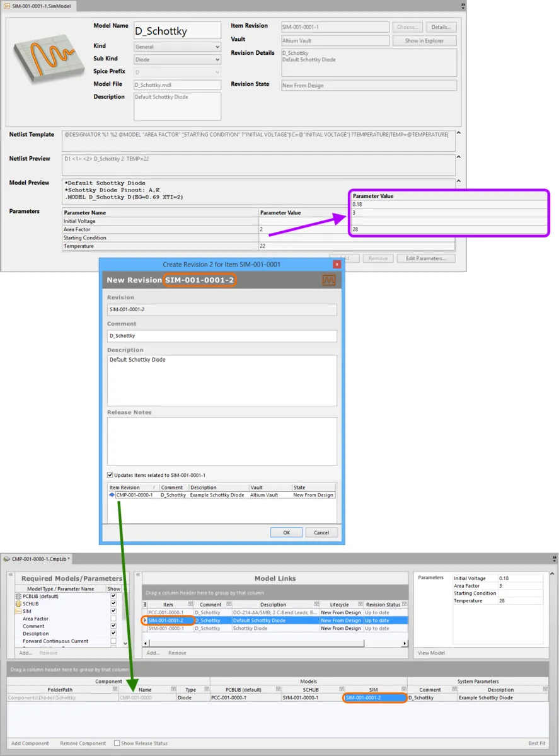Click the Details... button

[x=441, y=27]
